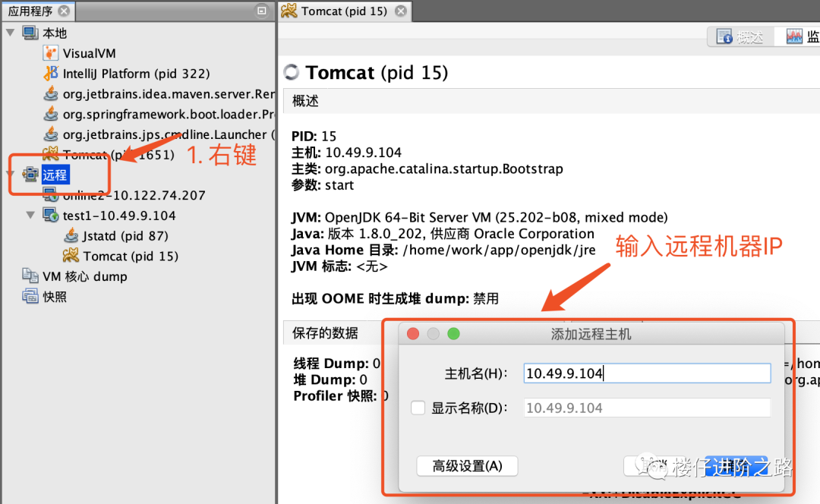Screen dimensions: 820x504
Task: Click the 高级设置(A) button
Action: pos(467,466)
